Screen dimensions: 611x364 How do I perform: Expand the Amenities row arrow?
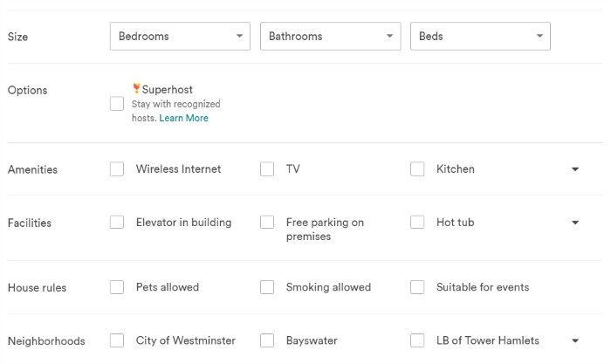[575, 169]
